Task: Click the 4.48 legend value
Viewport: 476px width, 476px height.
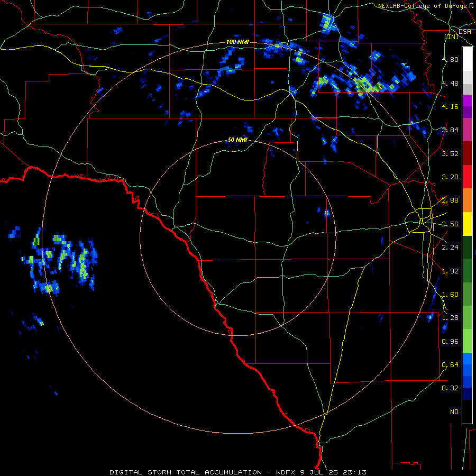Action: click(450, 83)
